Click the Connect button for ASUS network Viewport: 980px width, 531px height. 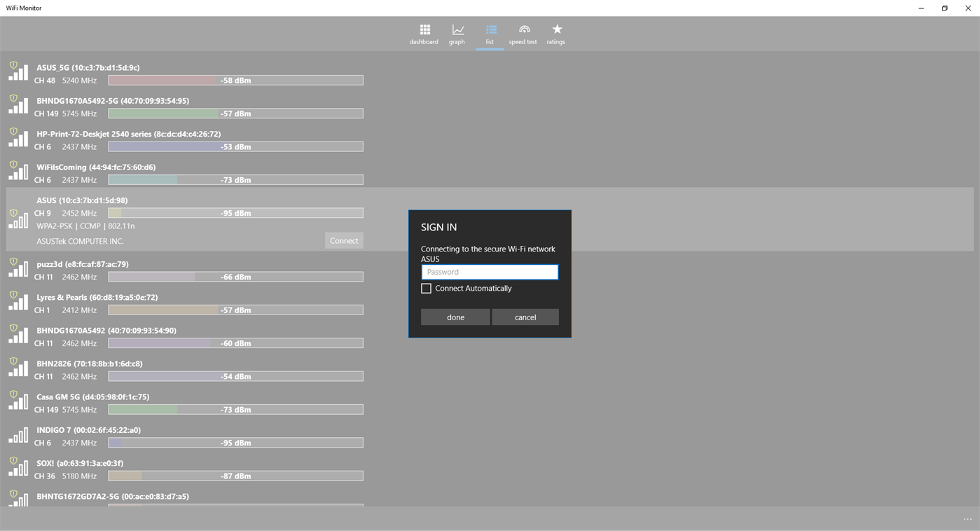(x=344, y=240)
